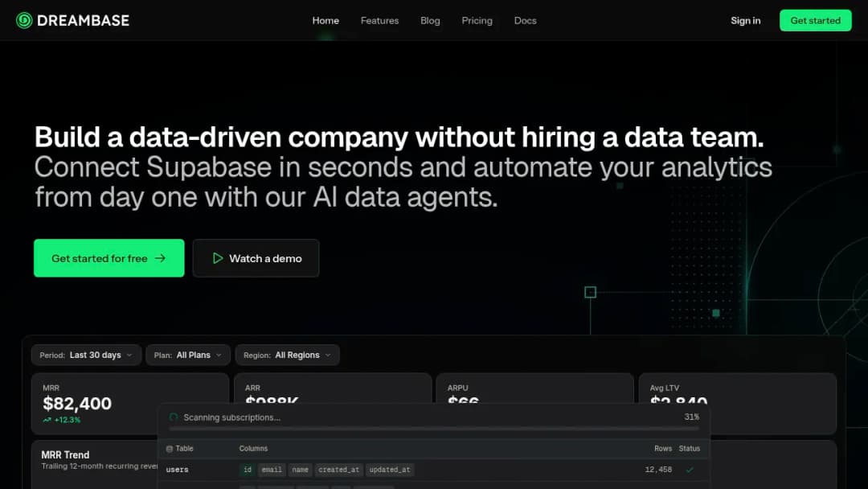
Task: Select the users table row name
Action: coord(177,470)
